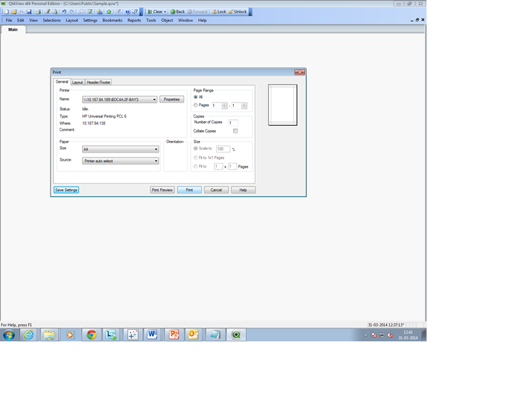
Task: Click the Print Preview button
Action: coord(163,190)
